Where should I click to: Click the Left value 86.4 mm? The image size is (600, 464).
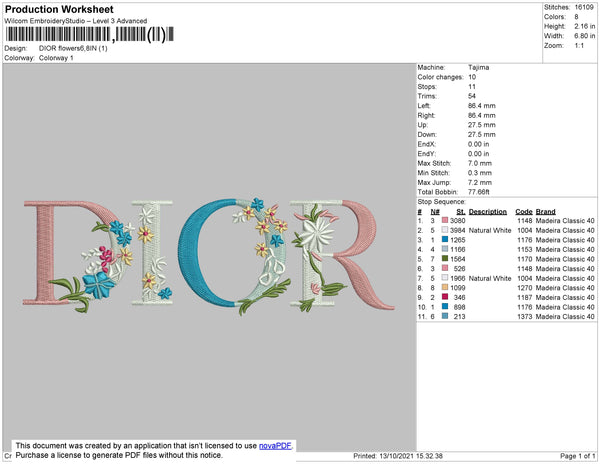(x=482, y=106)
